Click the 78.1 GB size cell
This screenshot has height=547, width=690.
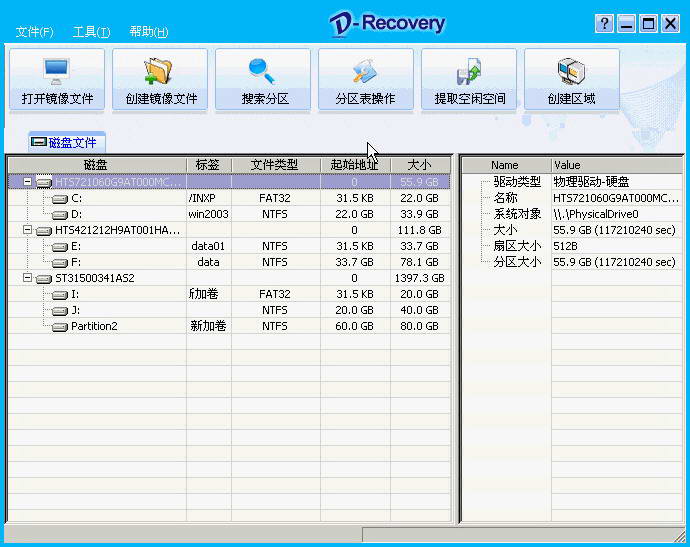pyautogui.click(x=419, y=263)
